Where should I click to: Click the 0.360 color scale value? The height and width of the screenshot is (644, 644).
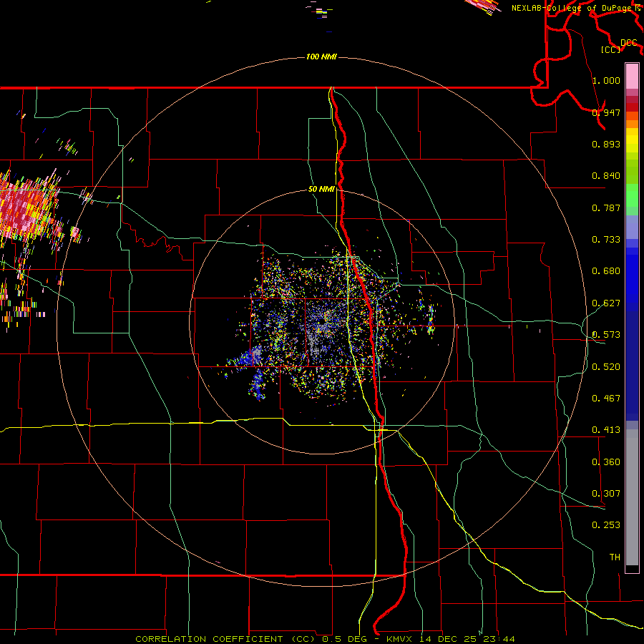click(x=606, y=462)
